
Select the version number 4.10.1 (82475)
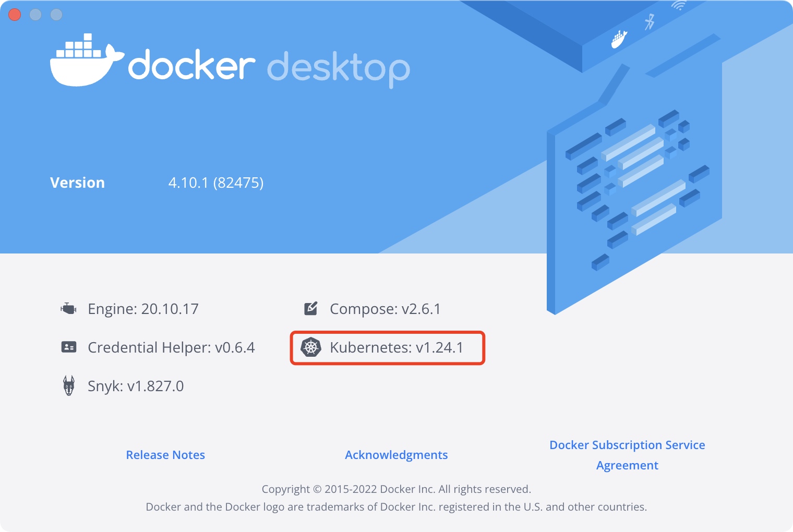[x=215, y=183]
